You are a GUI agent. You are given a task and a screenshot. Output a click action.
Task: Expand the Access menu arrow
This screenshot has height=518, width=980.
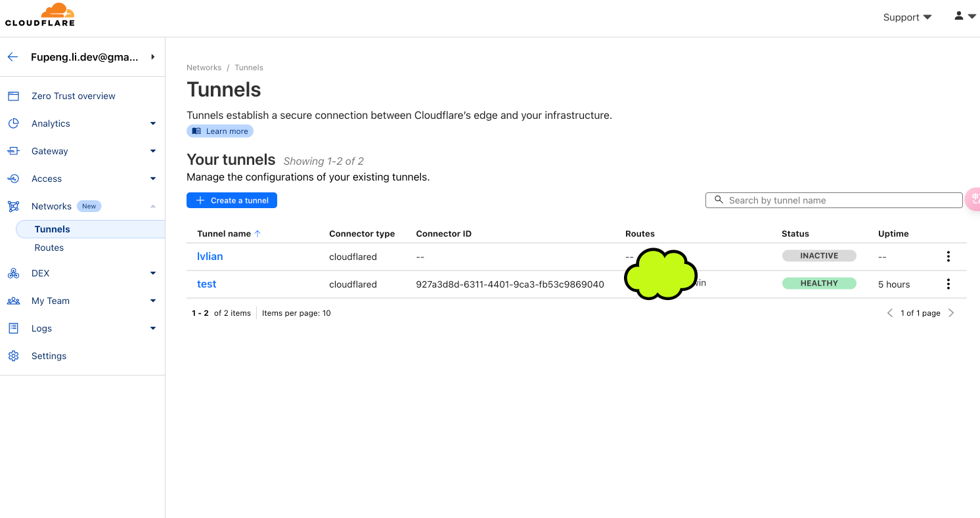click(x=153, y=179)
